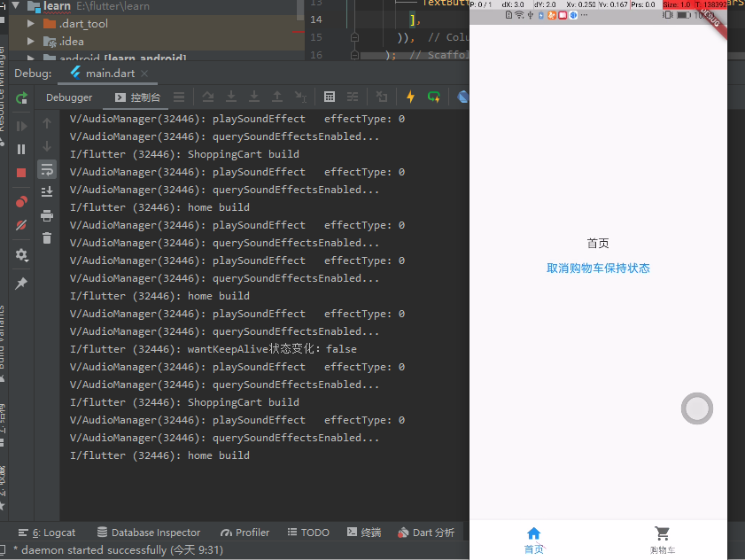Click the daemon started successfully status message
Viewport: 745px width, 560px height.
click(118, 550)
